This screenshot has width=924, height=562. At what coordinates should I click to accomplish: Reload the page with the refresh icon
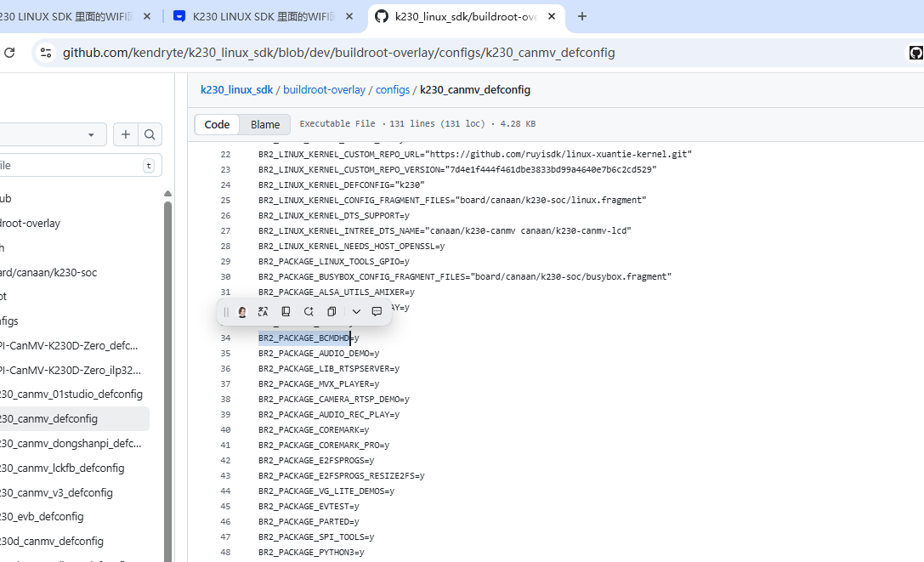9,53
